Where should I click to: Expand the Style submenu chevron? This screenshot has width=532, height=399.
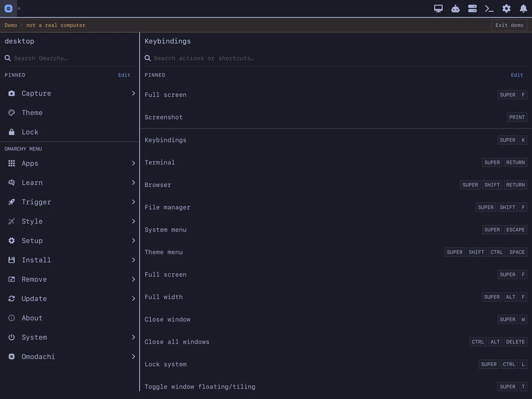pos(133,221)
